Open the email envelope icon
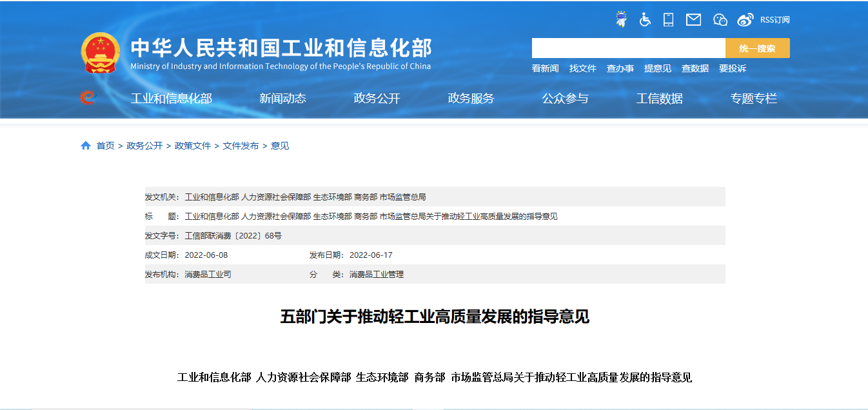Screen dimensions: 868x410 (x=693, y=19)
